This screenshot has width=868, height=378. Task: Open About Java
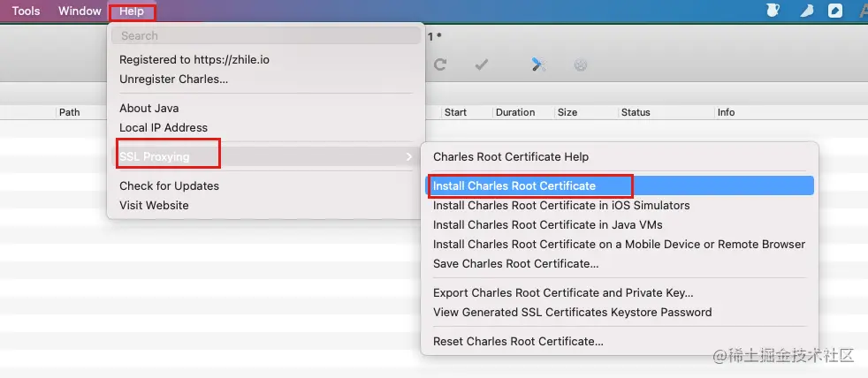(x=266, y=109)
